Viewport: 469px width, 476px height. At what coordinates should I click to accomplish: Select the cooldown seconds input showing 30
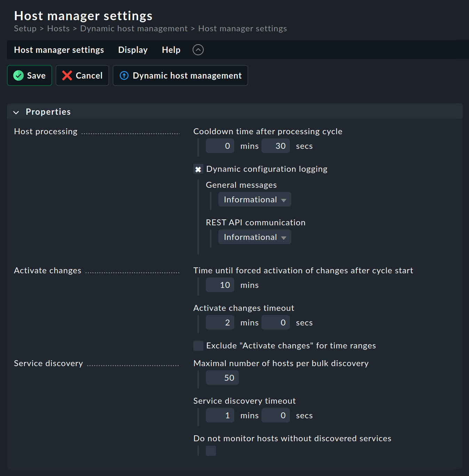click(x=275, y=146)
